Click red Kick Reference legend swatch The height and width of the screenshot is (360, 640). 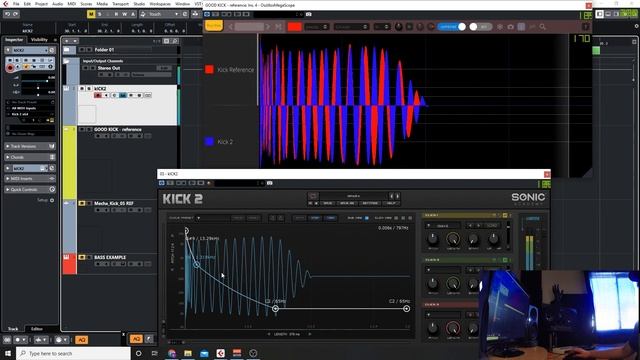pos(209,69)
